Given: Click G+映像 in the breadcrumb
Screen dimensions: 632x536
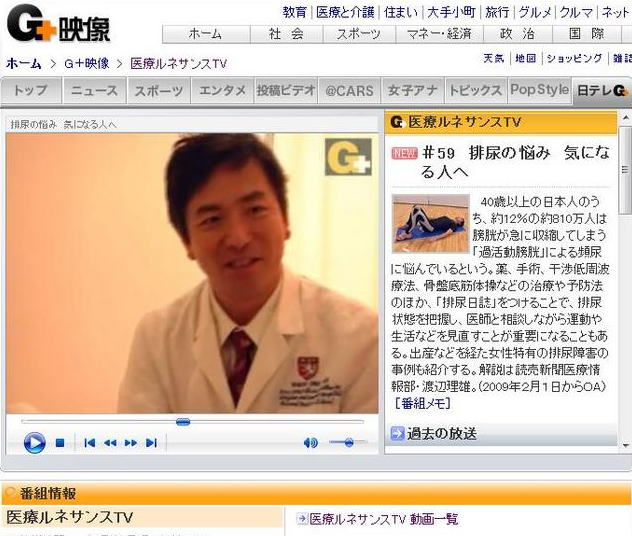Looking at the screenshot, I should 87,63.
